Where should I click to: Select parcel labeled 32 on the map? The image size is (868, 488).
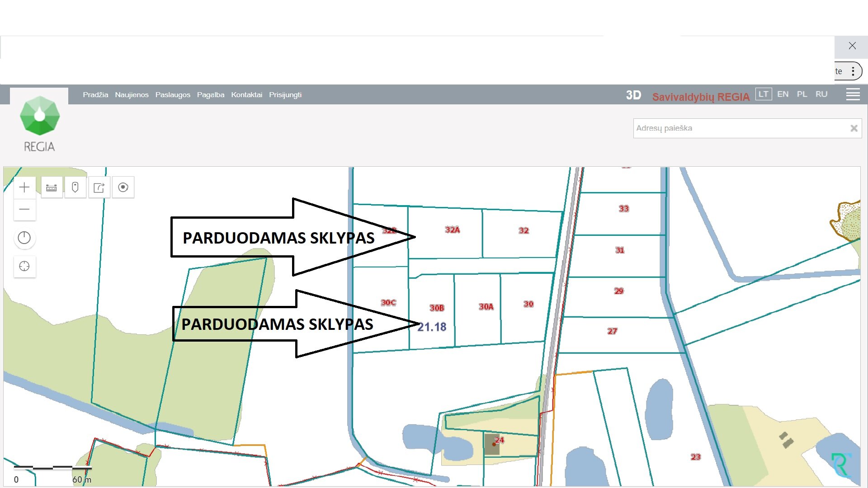pos(524,230)
